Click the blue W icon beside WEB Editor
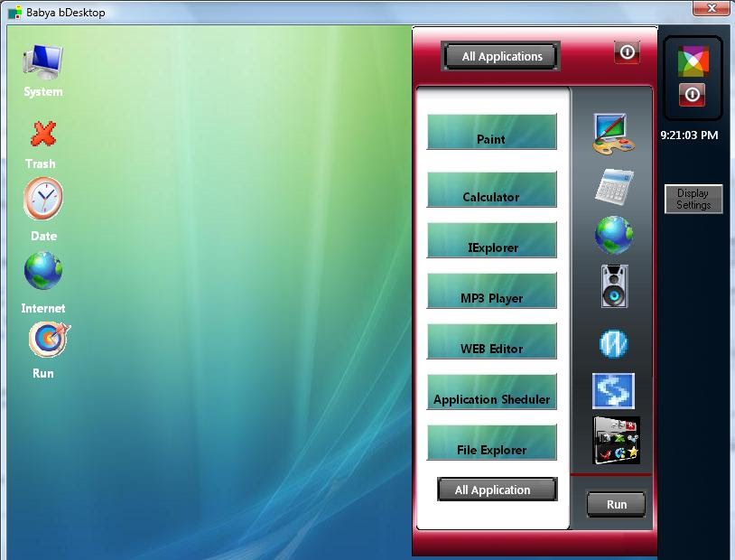Screen dimensions: 735x560 [614, 344]
